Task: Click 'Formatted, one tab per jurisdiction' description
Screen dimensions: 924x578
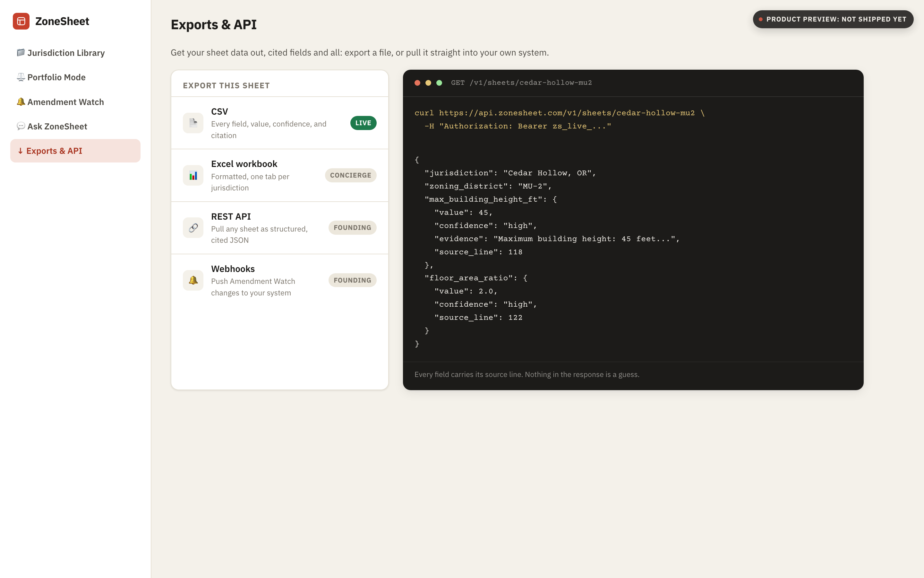Action: [250, 182]
